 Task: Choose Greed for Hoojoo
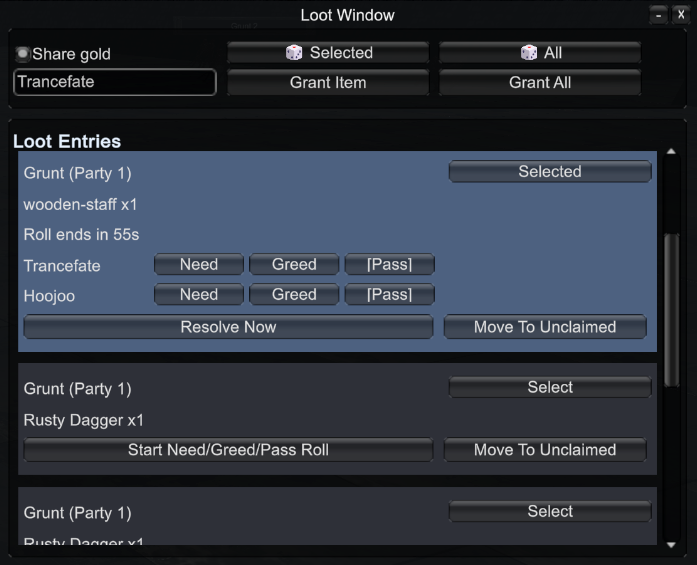[x=294, y=294]
